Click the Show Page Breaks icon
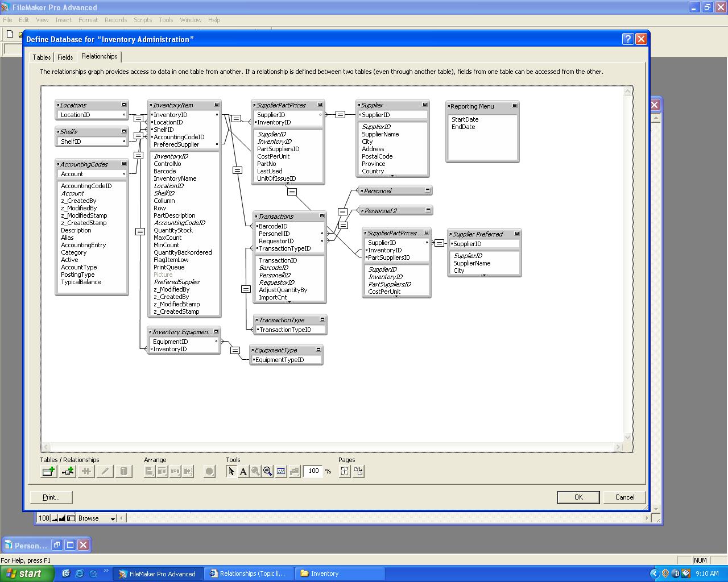This screenshot has width=728, height=582. [345, 471]
